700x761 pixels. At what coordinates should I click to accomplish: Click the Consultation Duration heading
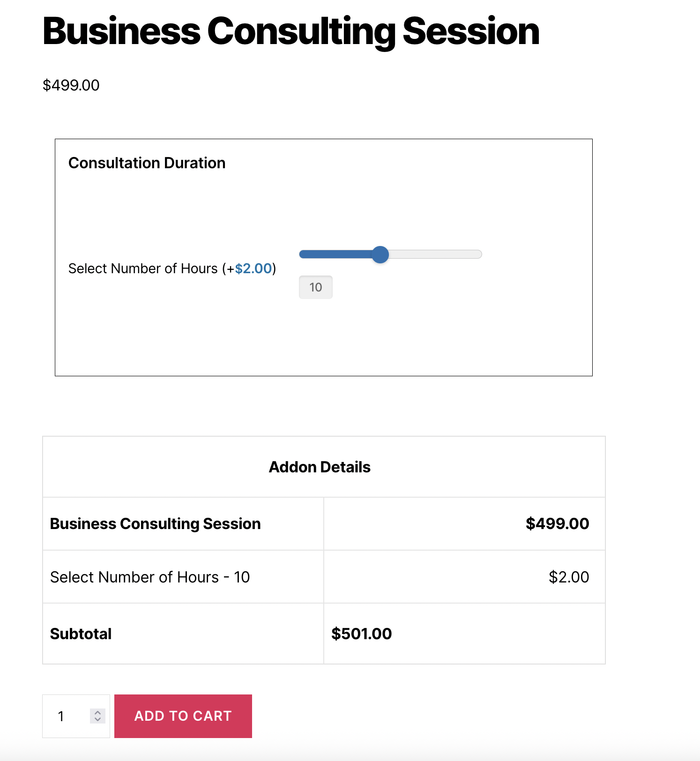coord(147,163)
